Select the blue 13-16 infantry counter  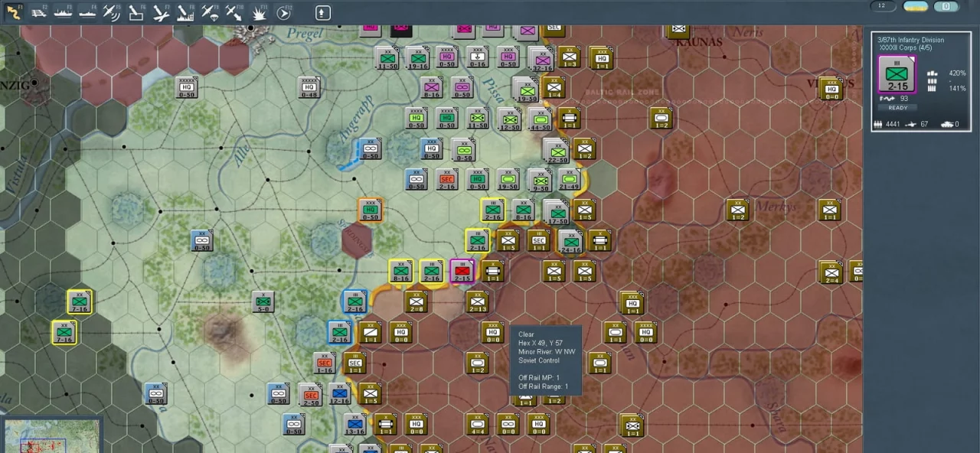354,424
